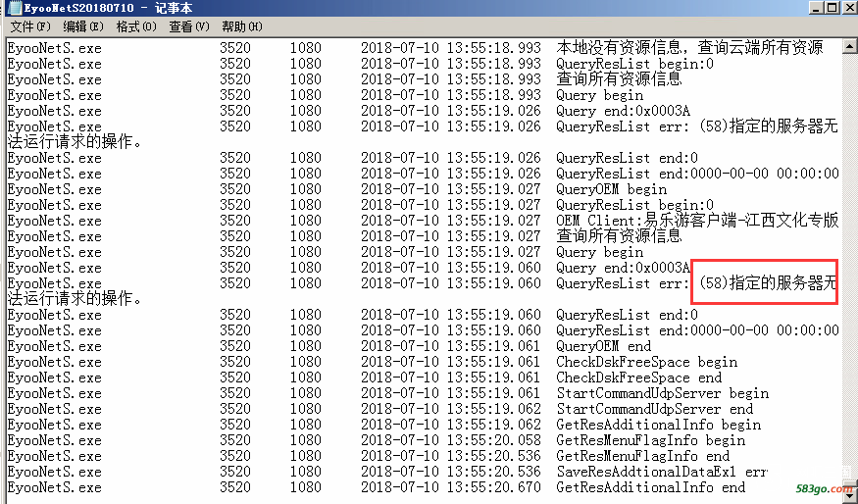Click first 查询所有资源信息 at 13:55:18.993

pos(619,79)
